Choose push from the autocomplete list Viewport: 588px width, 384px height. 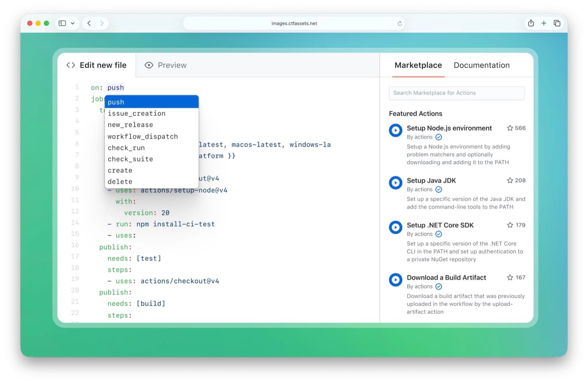[152, 102]
